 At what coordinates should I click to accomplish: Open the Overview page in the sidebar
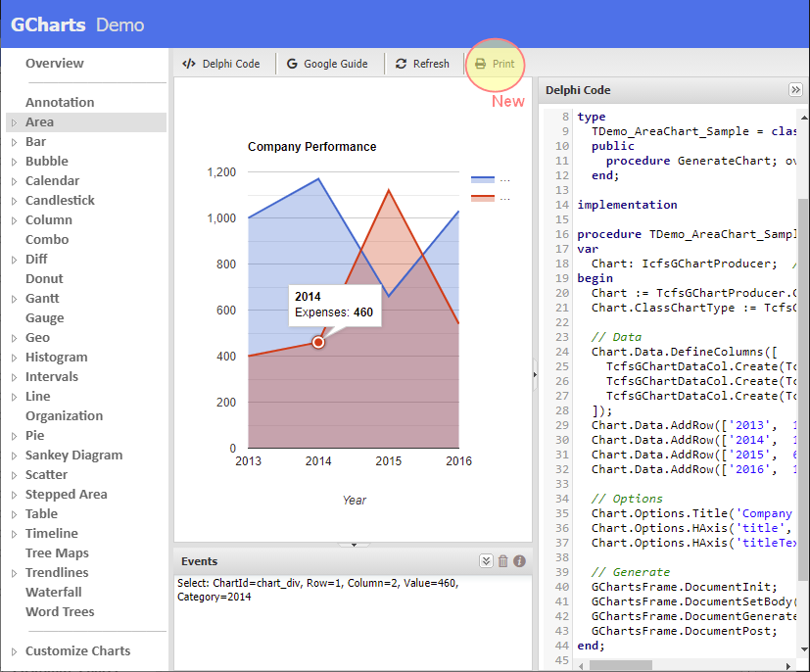55,64
